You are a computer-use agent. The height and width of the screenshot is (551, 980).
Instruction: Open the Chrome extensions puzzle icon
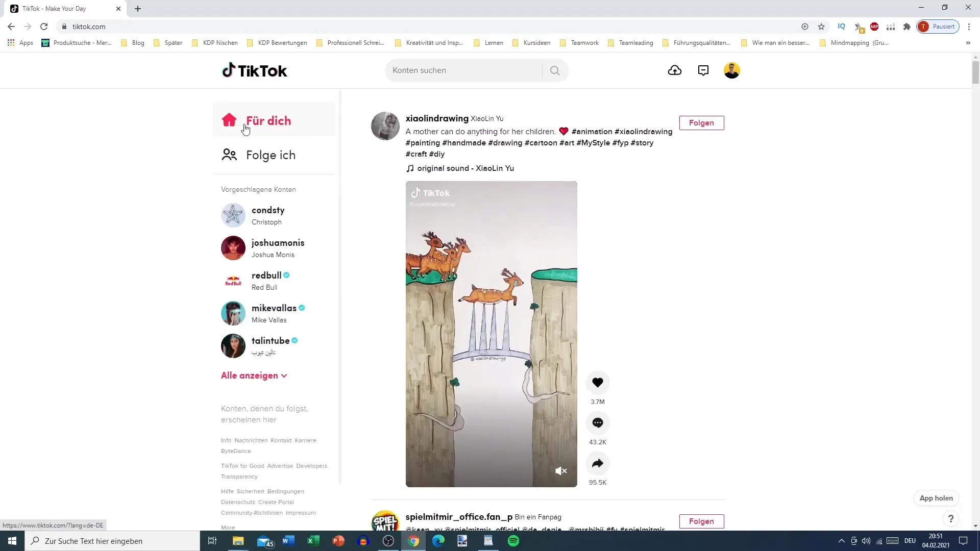pos(907,27)
